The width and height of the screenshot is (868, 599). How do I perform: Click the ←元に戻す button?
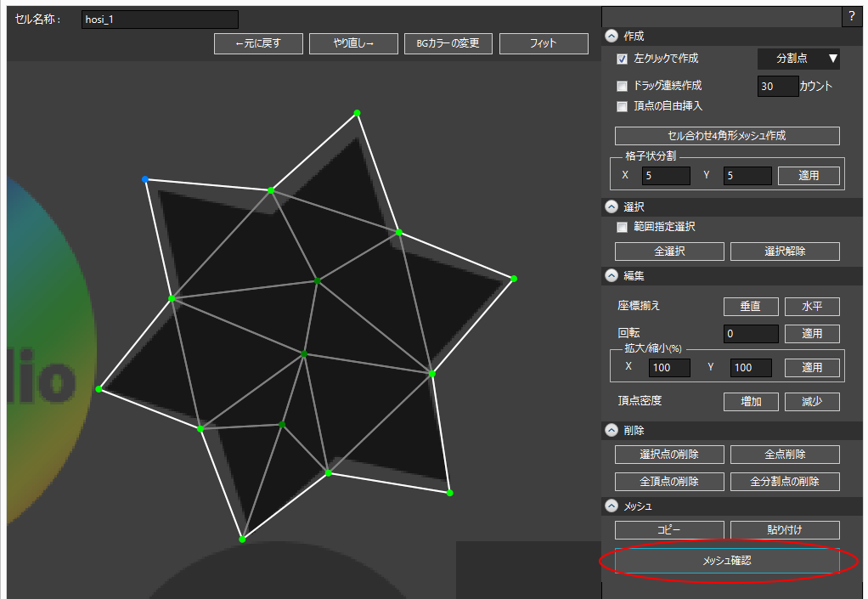point(258,43)
